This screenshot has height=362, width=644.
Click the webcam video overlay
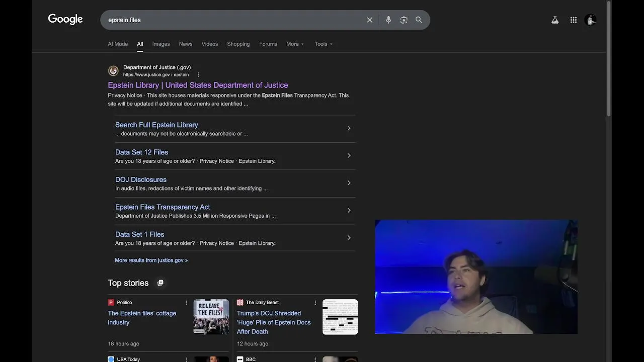476,277
